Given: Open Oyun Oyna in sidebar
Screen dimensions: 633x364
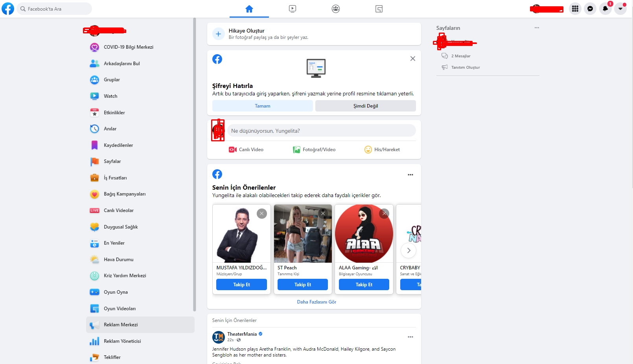Looking at the screenshot, I should (140, 292).
